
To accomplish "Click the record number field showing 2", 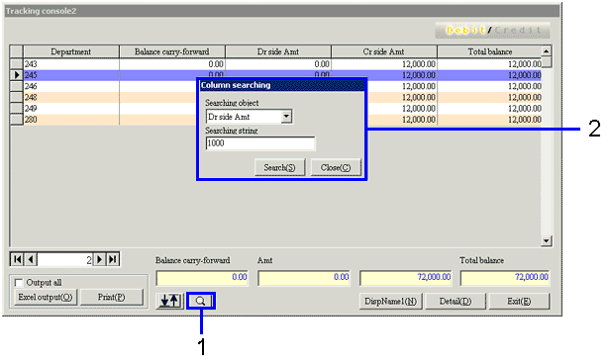I will [x=65, y=260].
